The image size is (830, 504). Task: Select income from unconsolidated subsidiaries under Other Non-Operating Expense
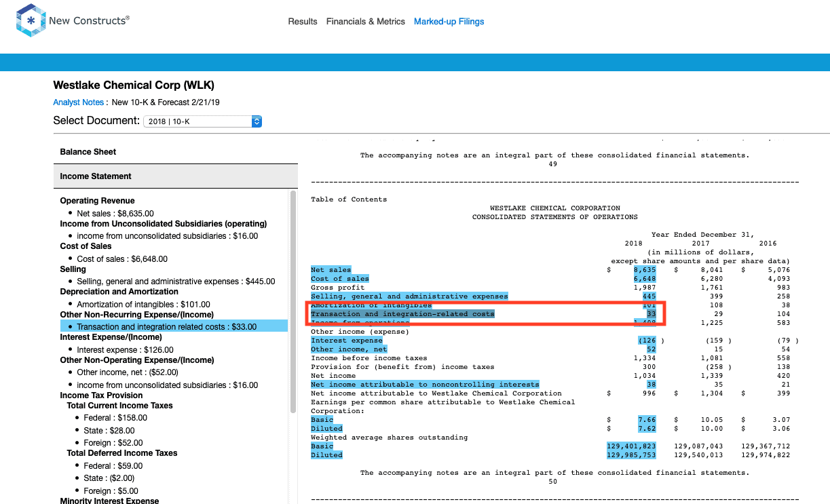pos(167,385)
